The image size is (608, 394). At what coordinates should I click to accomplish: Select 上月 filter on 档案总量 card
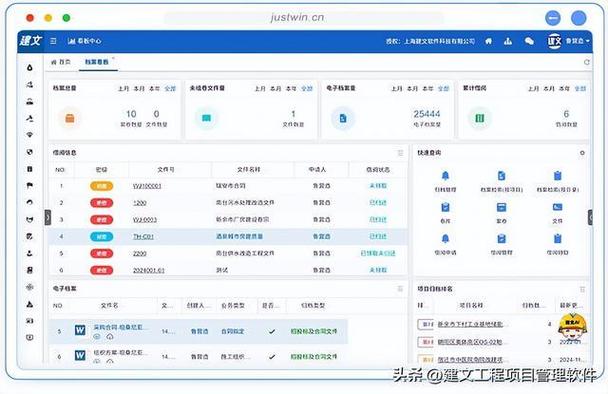pyautogui.click(x=123, y=88)
